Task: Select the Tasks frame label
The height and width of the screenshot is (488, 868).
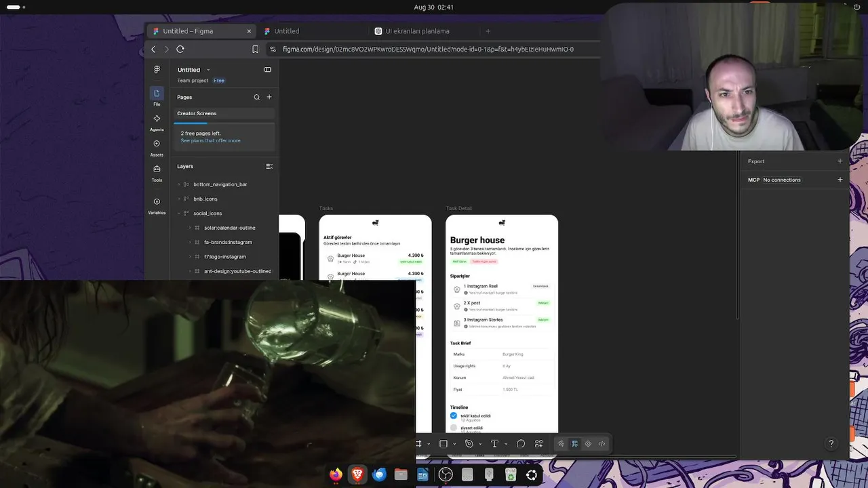Action: (326, 208)
